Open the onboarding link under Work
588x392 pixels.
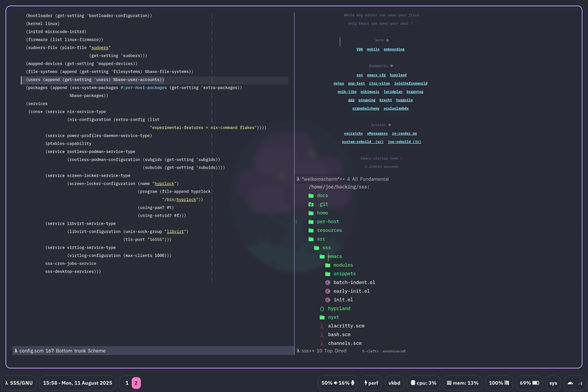point(394,49)
